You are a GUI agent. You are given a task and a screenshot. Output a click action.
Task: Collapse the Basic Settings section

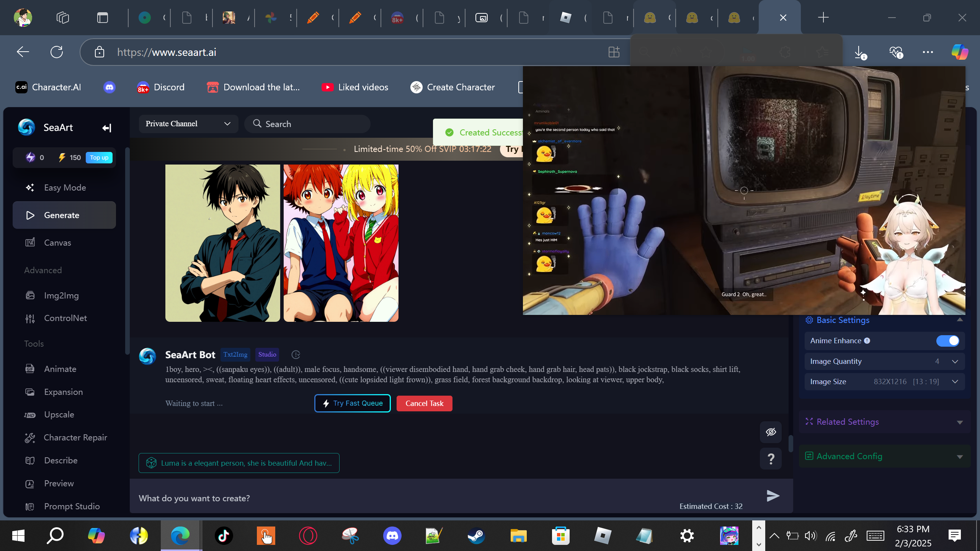coord(960,320)
